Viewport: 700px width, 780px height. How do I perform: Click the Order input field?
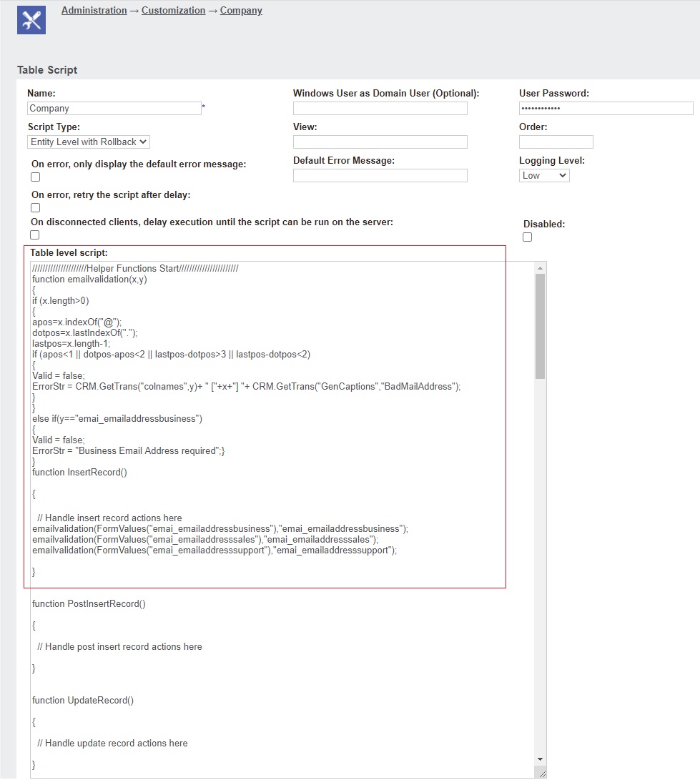pos(557,142)
